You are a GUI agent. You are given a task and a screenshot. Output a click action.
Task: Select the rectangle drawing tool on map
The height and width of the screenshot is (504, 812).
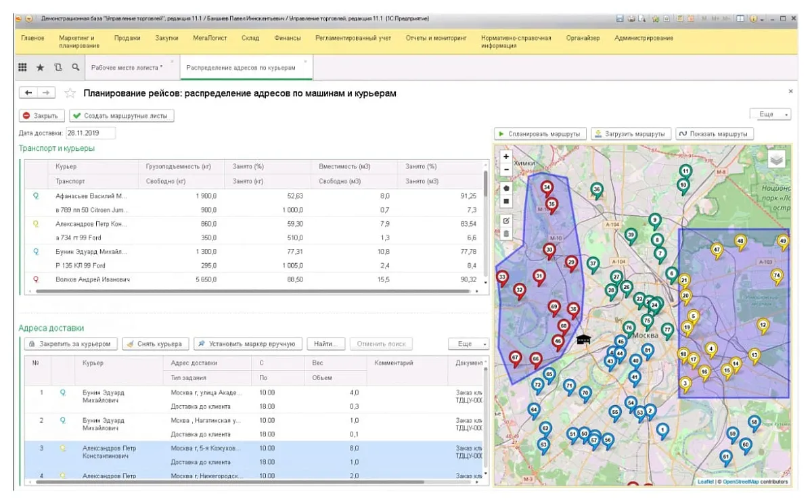506,201
